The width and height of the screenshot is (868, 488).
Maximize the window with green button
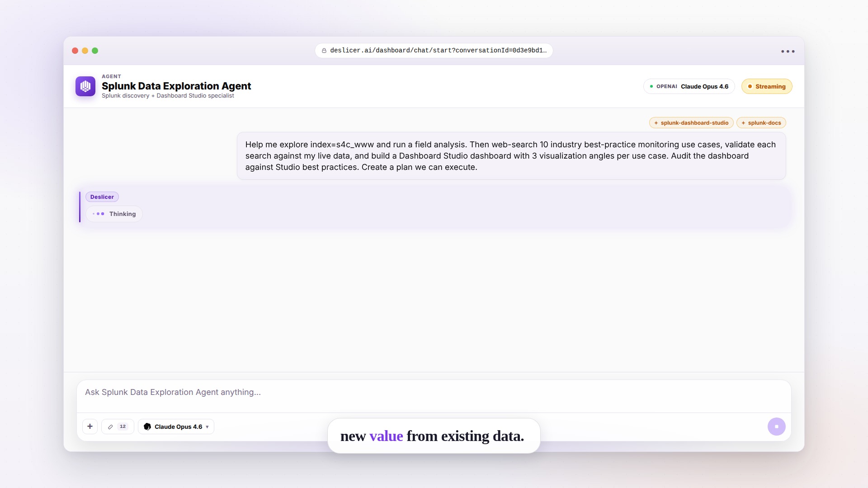tap(95, 51)
